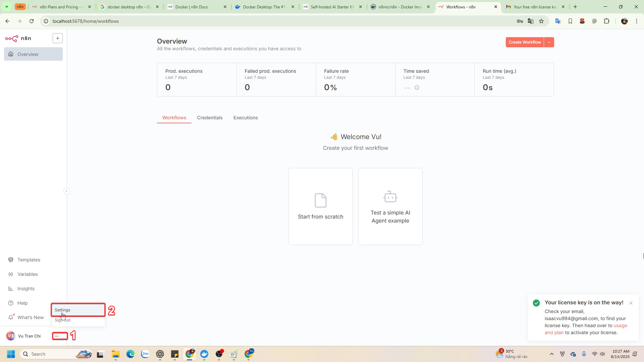Open the Chrome three-dot menu
The width and height of the screenshot is (644, 362).
point(637,21)
